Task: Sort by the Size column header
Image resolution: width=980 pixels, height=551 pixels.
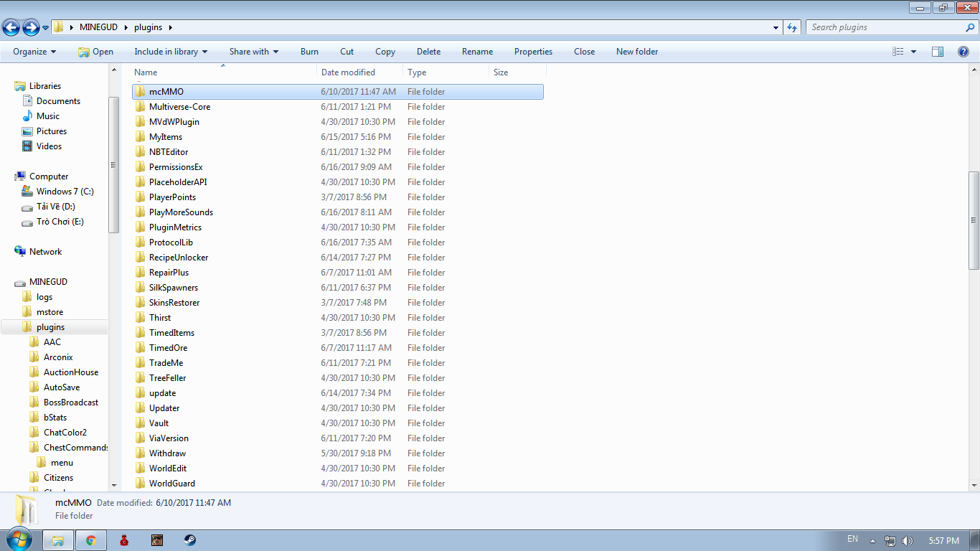Action: pos(517,72)
